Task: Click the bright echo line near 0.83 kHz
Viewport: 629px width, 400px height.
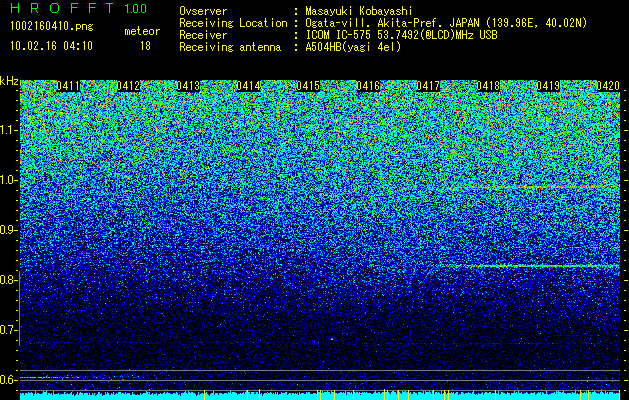Action: pyautogui.click(x=530, y=266)
